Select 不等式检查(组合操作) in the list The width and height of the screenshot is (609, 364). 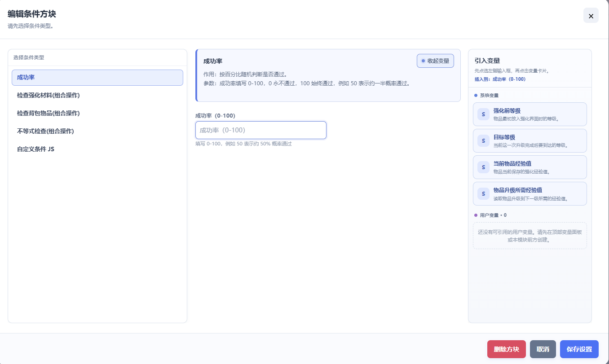(x=97, y=131)
